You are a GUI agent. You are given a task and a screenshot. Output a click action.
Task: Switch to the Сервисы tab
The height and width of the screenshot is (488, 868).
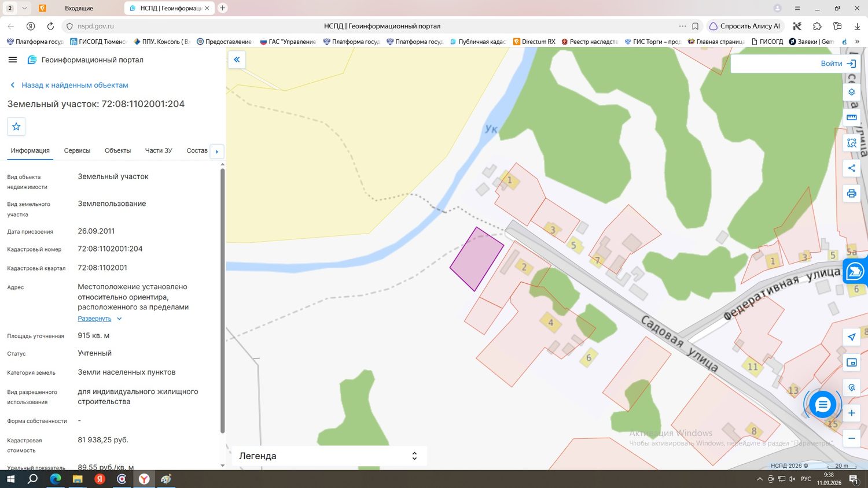click(77, 150)
